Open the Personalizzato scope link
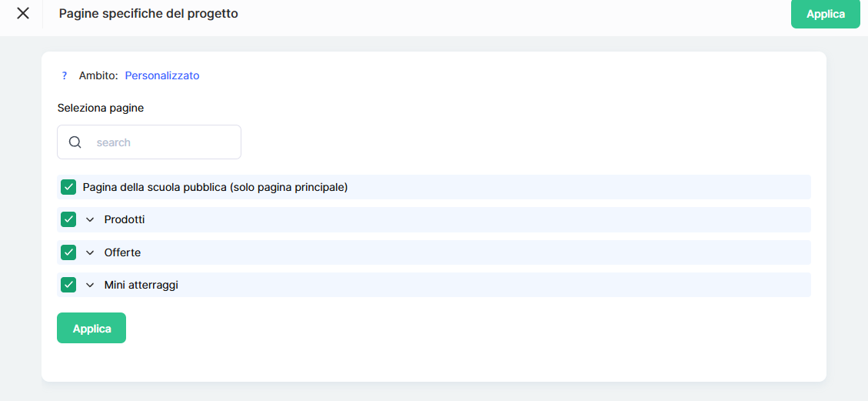868x401 pixels. (162, 75)
